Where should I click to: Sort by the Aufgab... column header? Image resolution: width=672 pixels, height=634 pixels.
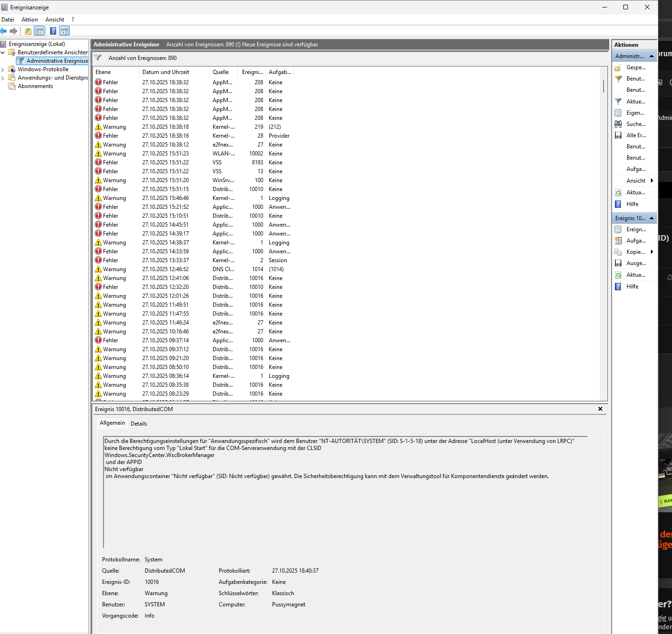tap(280, 72)
